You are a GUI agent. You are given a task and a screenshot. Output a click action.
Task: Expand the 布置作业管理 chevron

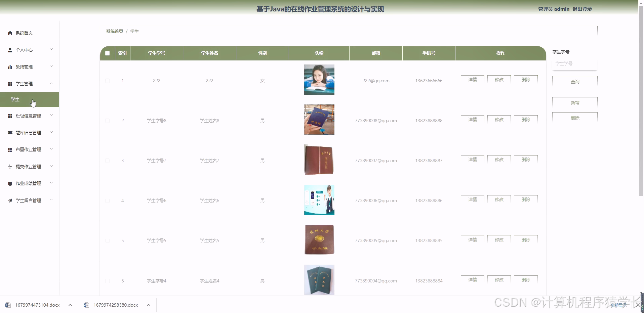point(51,149)
